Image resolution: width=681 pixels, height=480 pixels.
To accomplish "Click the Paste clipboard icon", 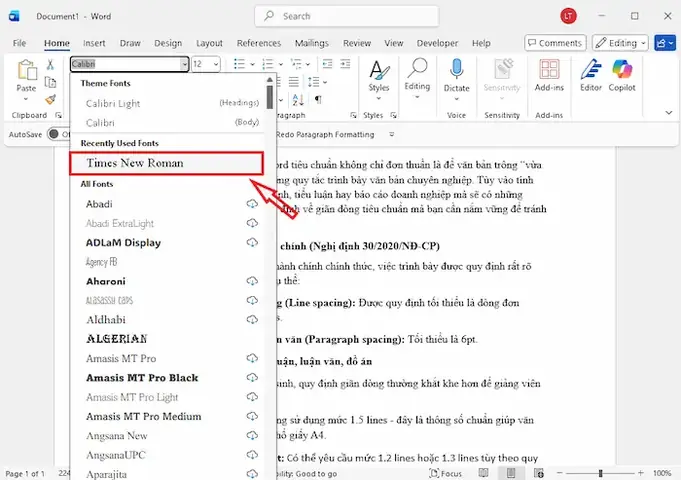I will (26, 70).
